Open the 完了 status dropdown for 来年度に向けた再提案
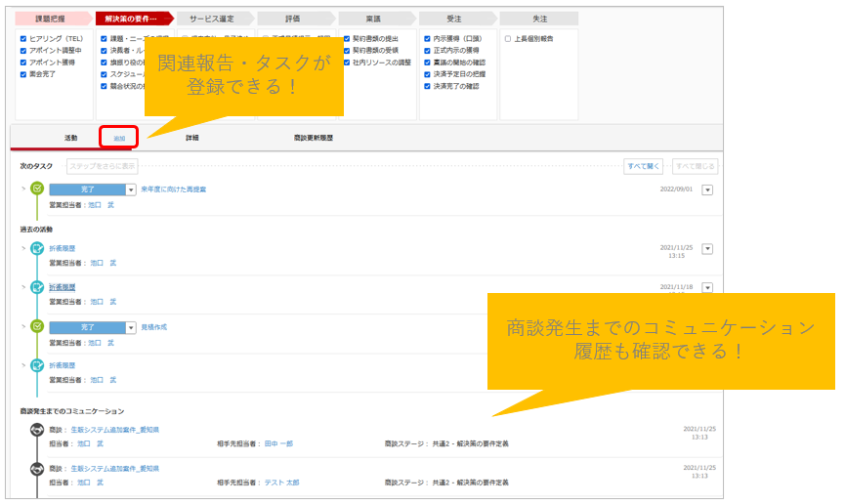The width and height of the screenshot is (845, 504). pos(131,189)
